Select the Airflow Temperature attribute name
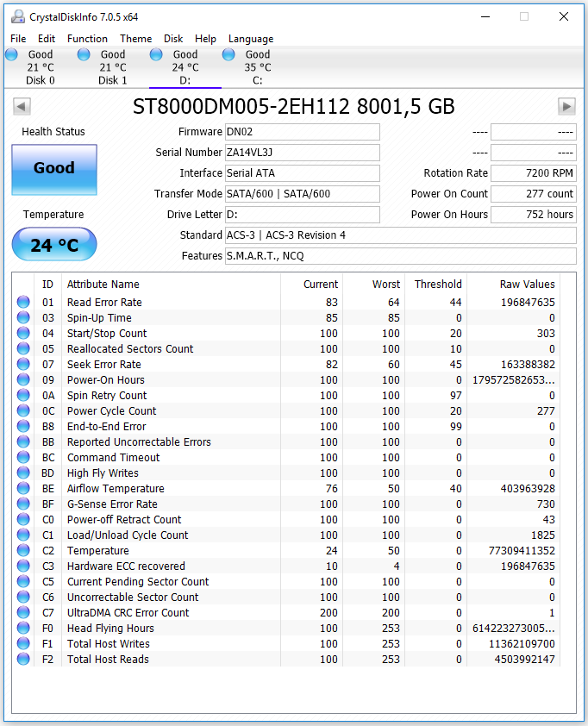Viewport: 588px width, 726px height. (x=116, y=489)
